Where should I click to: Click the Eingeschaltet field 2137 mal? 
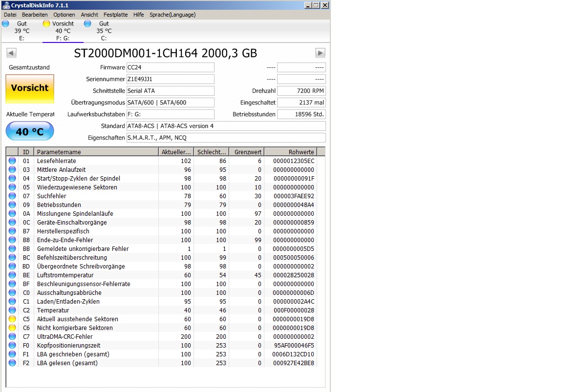[x=302, y=103]
